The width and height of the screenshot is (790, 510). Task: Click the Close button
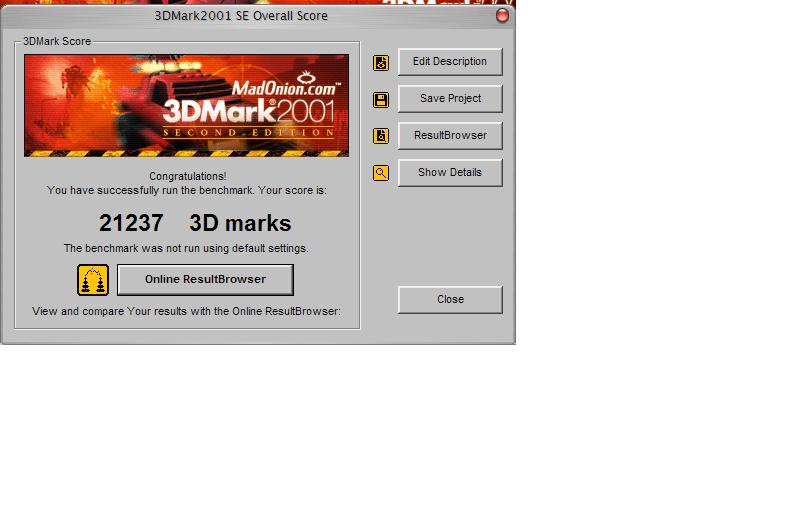coord(450,299)
